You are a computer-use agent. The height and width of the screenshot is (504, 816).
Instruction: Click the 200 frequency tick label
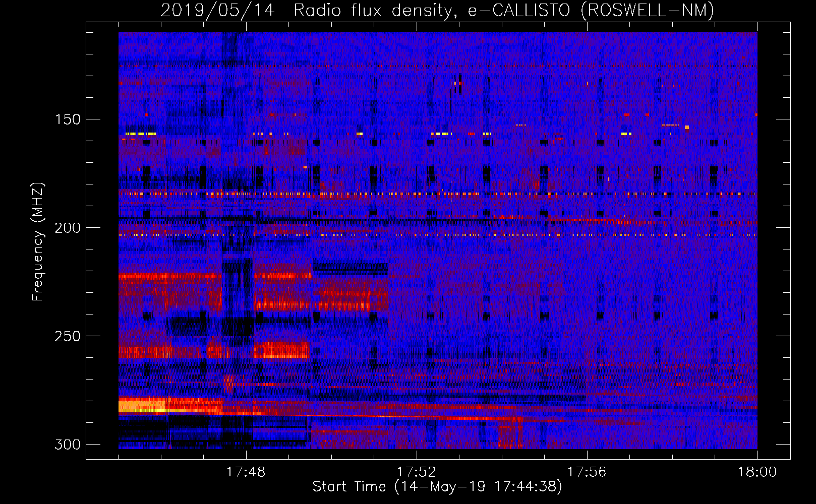[68, 228]
